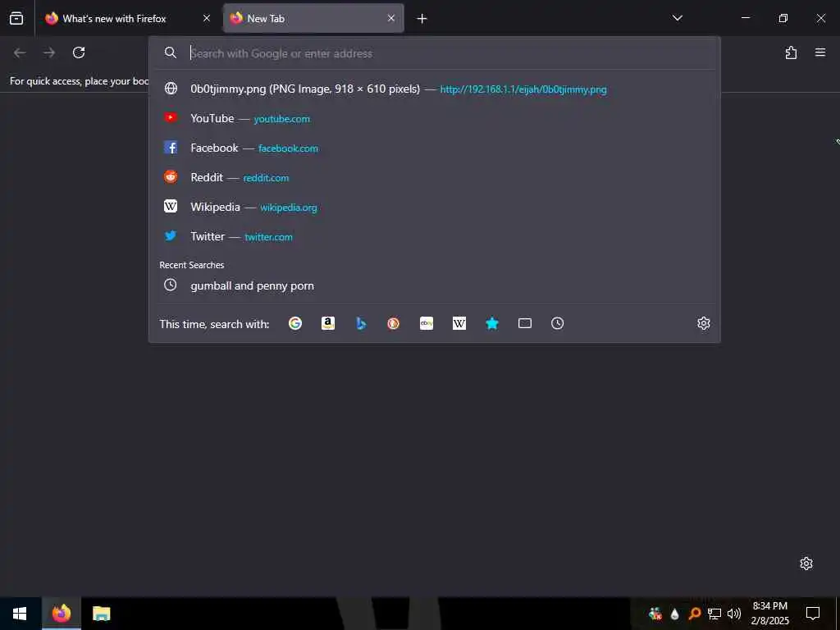
Task: Click the Firefox taskbar icon
Action: tap(61, 614)
